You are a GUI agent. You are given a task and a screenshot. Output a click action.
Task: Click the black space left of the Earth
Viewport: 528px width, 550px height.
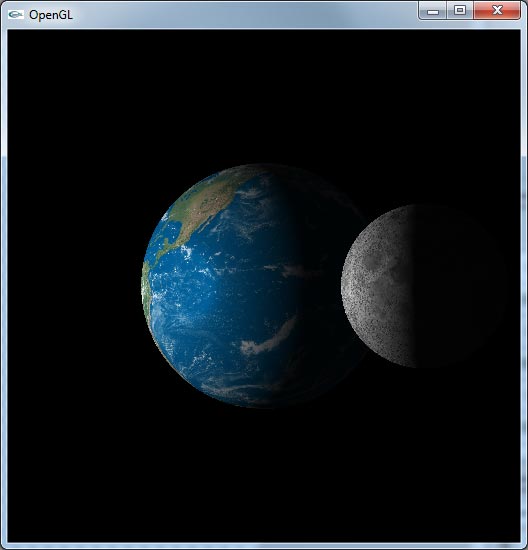point(74,286)
